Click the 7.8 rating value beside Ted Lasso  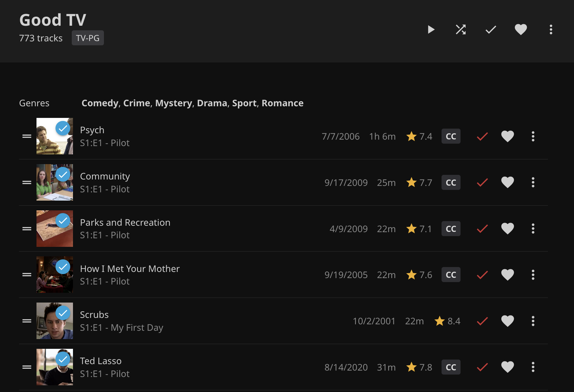(x=426, y=367)
